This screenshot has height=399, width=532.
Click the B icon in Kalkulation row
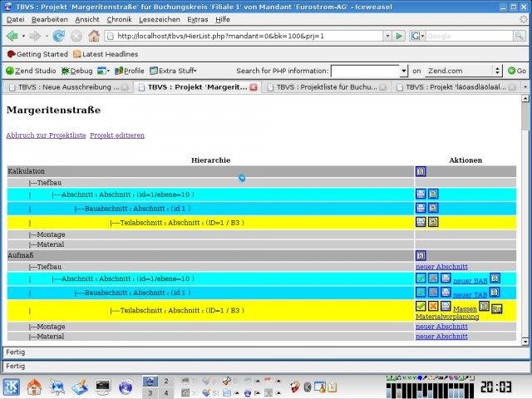[x=421, y=171]
